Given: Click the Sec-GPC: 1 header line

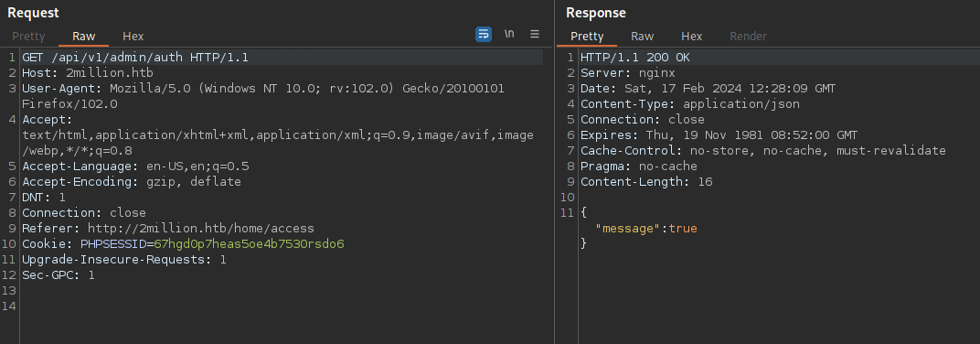Looking at the screenshot, I should point(59,275).
